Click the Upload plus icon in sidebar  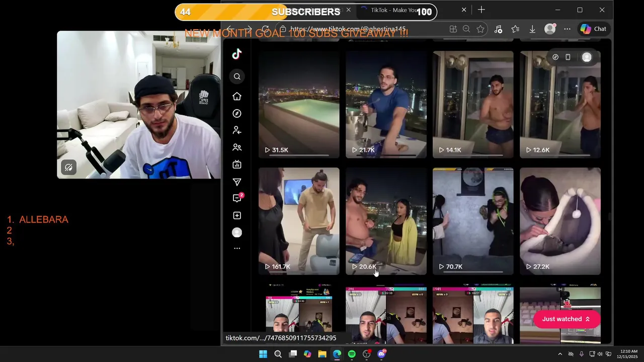(237, 216)
